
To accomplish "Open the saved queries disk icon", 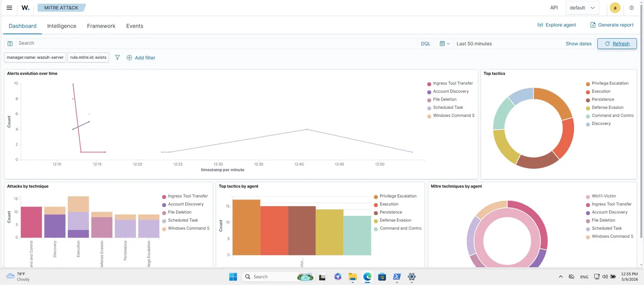I will pos(10,44).
